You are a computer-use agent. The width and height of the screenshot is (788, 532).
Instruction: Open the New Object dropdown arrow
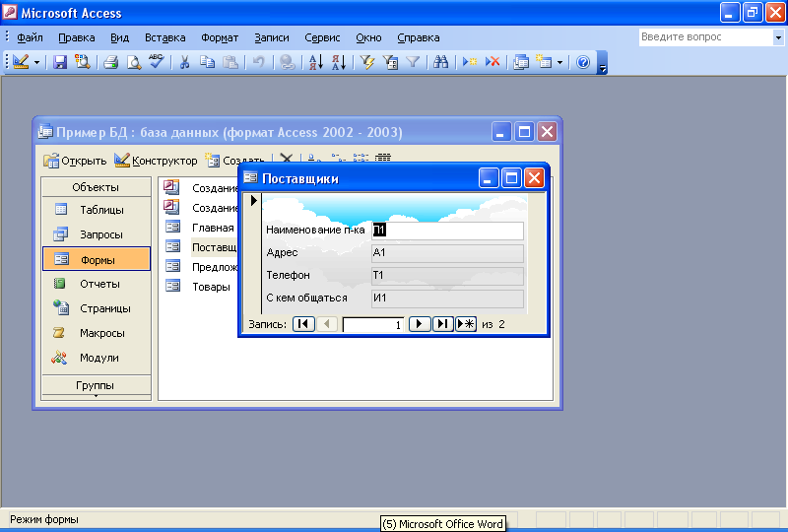(559, 63)
